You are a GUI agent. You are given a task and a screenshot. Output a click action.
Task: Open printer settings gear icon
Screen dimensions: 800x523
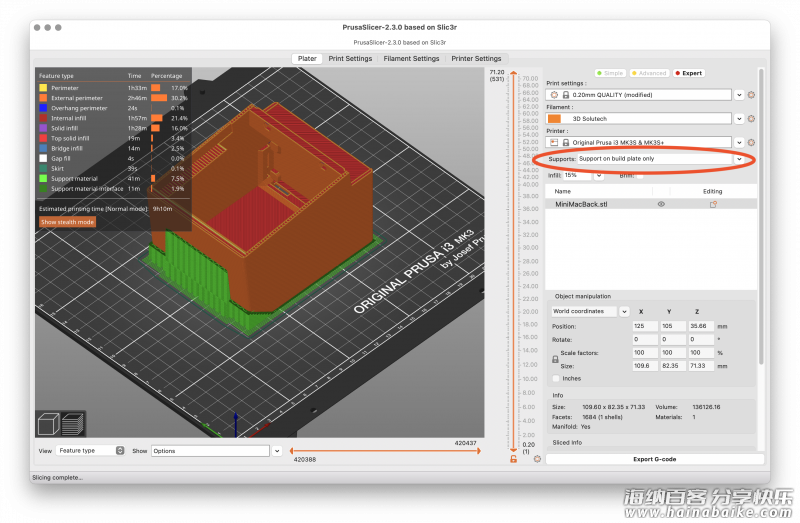[751, 142]
